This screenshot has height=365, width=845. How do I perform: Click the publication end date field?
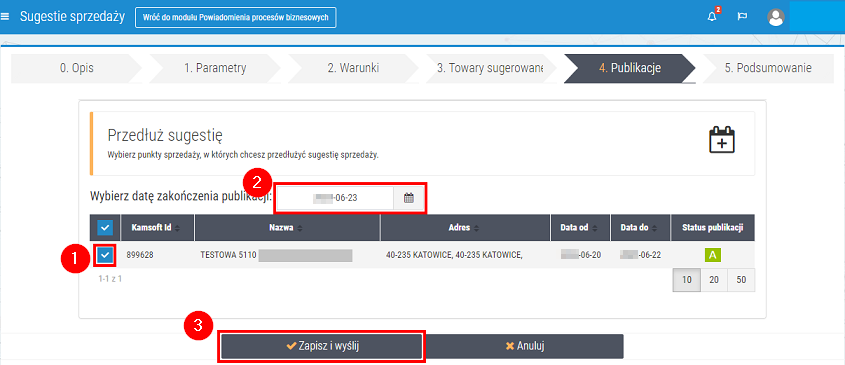tap(335, 198)
